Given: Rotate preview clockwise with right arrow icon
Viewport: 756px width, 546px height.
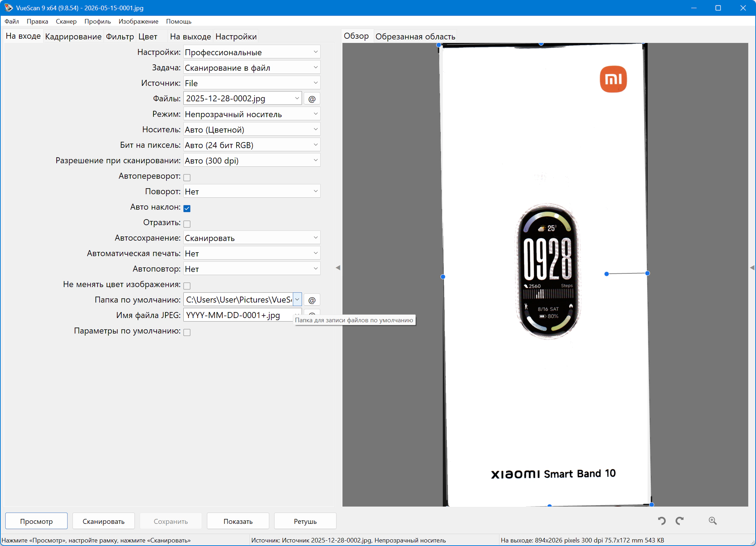Looking at the screenshot, I should (x=680, y=521).
